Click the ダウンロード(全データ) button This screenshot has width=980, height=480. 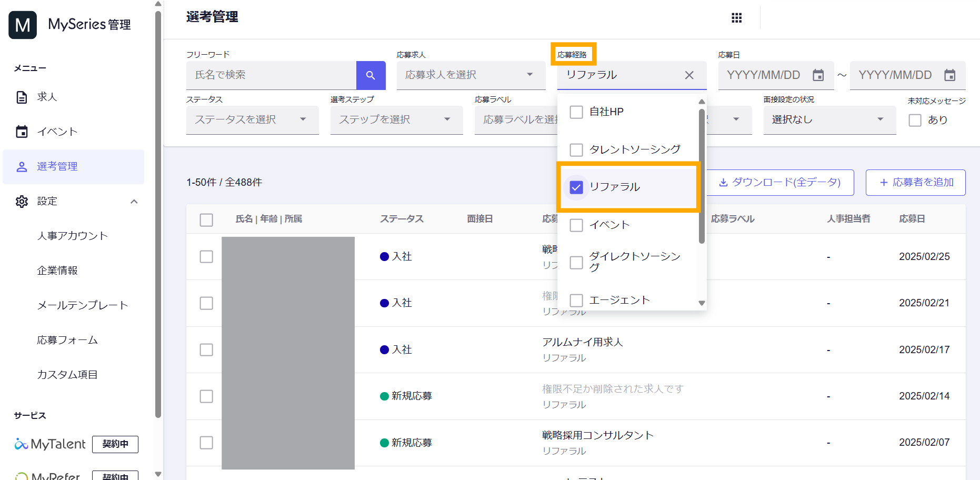(779, 183)
